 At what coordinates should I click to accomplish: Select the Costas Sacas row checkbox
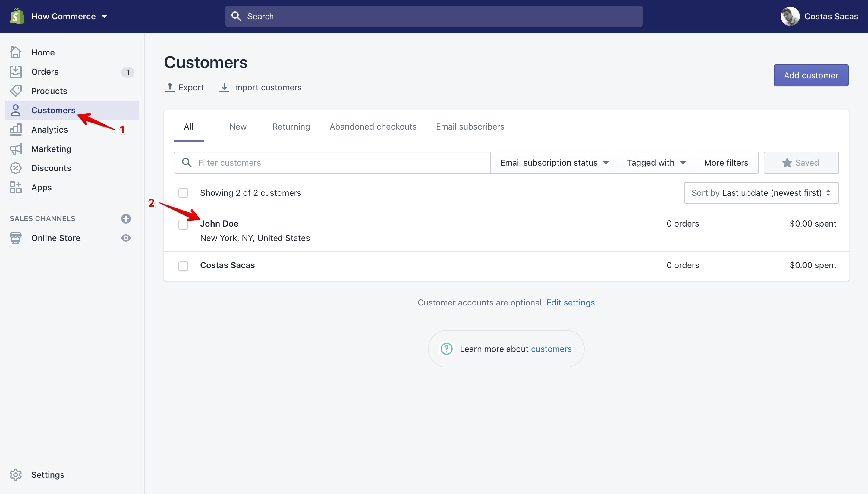183,266
